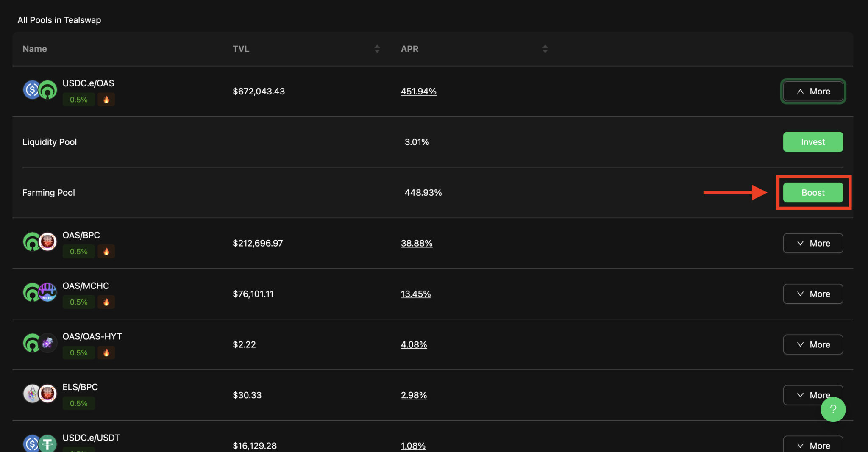868x452 pixels.
Task: Click the fire icon under USDC.e/OAS
Action: (106, 100)
